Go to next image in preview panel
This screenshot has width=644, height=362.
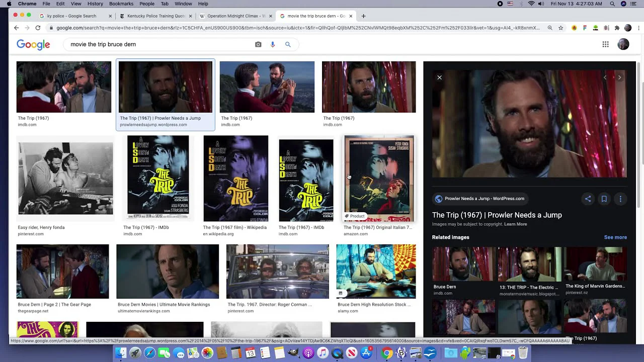[x=619, y=77]
